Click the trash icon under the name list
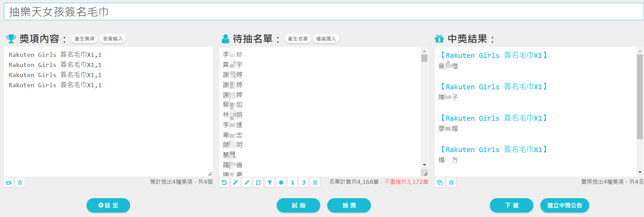Viewport: 644px width, 217px height. tap(315, 182)
